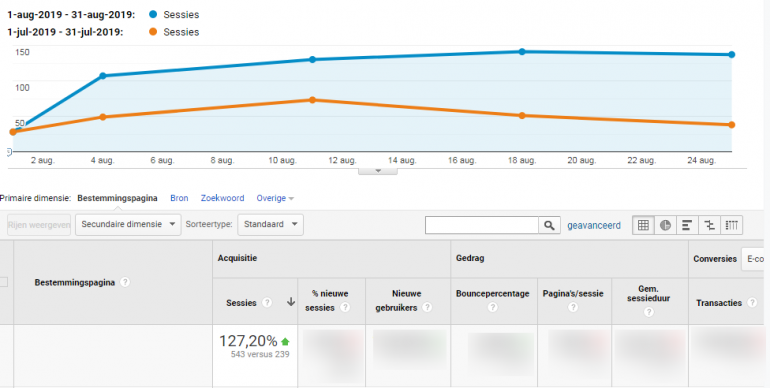Switch to the pie chart percentage view
The image size is (770, 388).
pos(665,225)
